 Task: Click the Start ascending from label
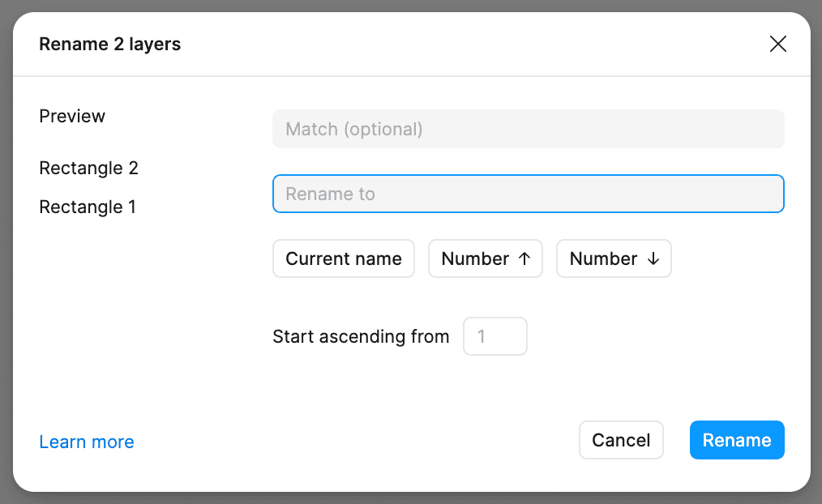pos(361,336)
